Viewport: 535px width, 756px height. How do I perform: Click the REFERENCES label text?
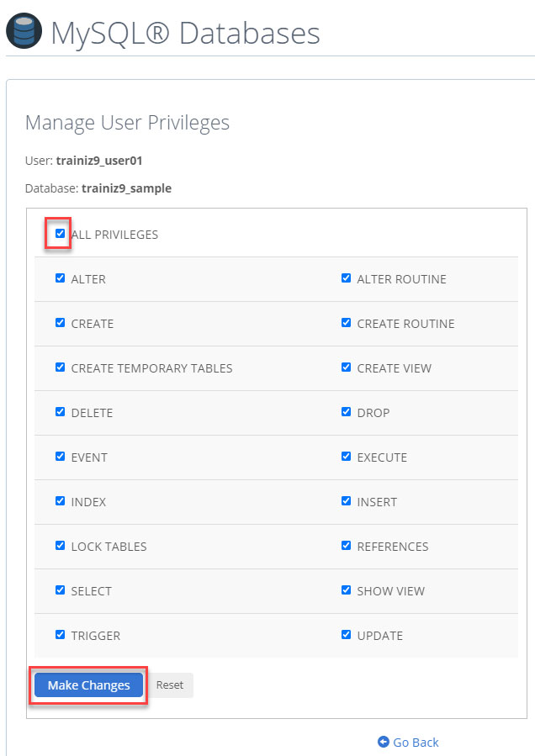pos(393,547)
